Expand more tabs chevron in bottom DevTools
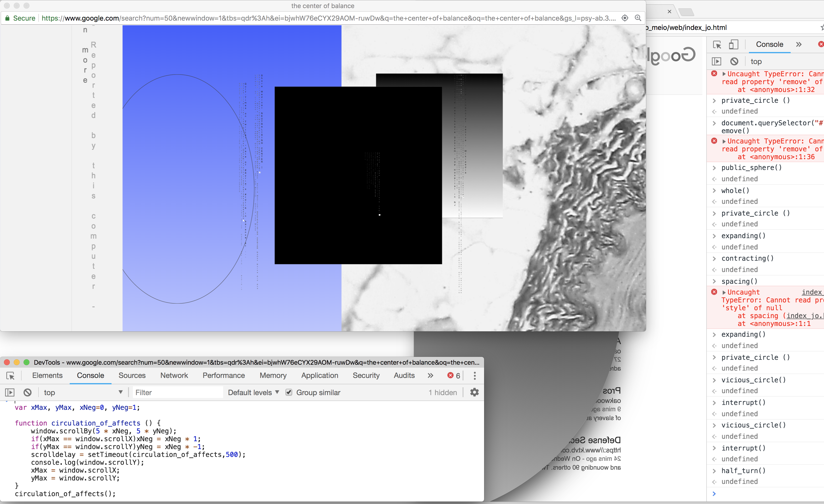824x504 pixels. [x=430, y=375]
